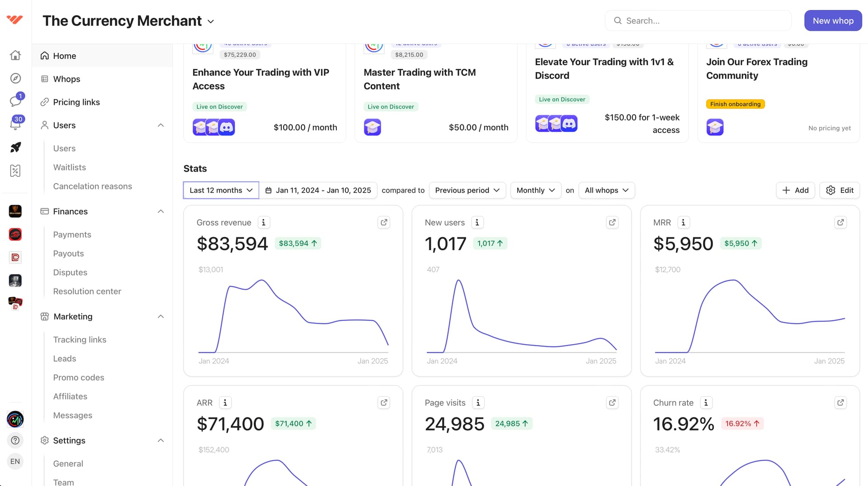Open chat messages icon with badge 1
The width and height of the screenshot is (868, 486).
pos(15,101)
